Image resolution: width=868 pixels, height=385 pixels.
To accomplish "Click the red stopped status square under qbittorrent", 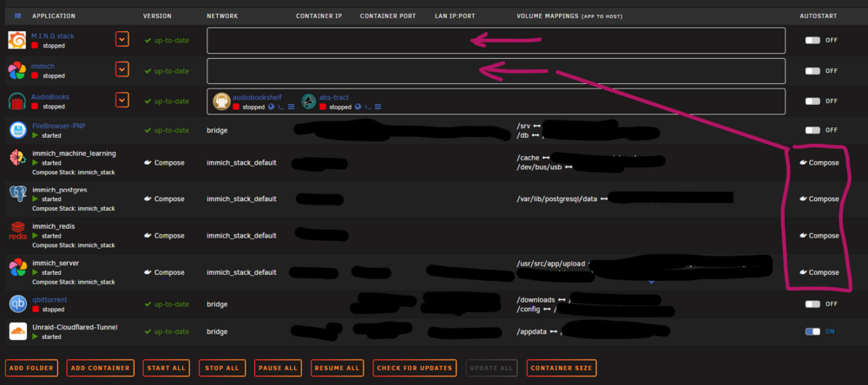I will (x=35, y=310).
